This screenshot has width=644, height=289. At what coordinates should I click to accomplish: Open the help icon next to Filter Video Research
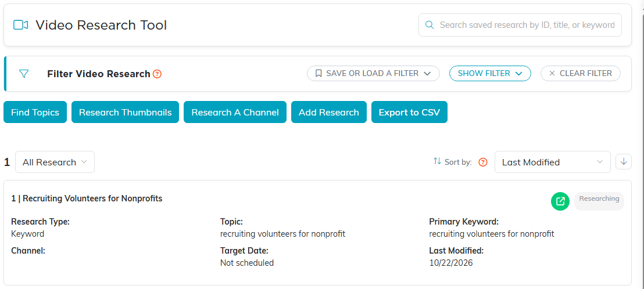click(x=157, y=74)
